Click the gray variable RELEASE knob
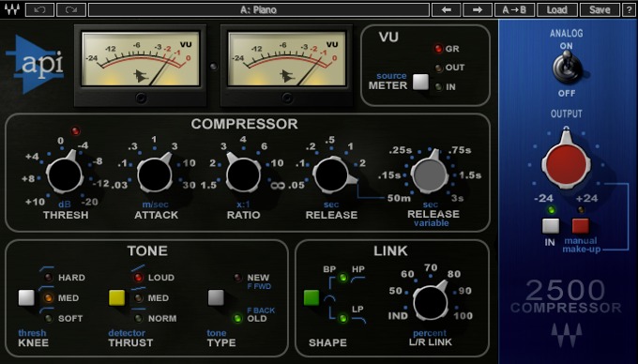This screenshot has width=638, height=364. pos(430,174)
